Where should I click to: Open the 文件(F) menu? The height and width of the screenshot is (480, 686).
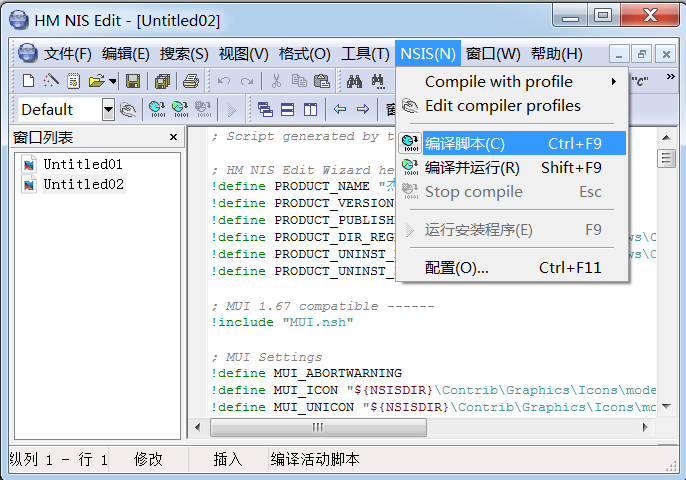pos(68,54)
